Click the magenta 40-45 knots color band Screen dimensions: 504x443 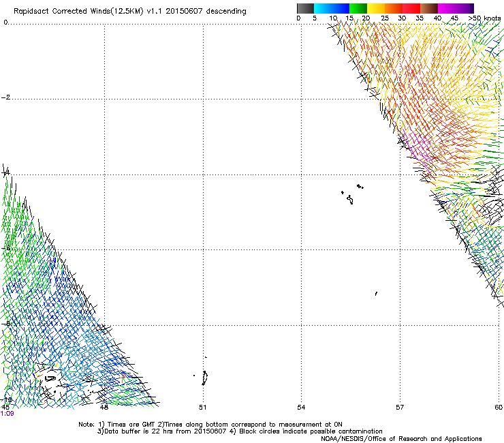(447, 8)
